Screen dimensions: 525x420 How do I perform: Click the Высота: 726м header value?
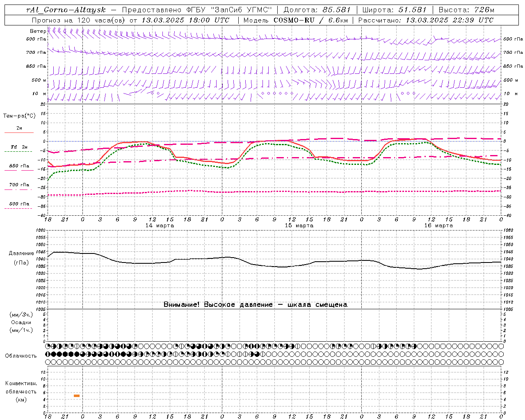466,10
